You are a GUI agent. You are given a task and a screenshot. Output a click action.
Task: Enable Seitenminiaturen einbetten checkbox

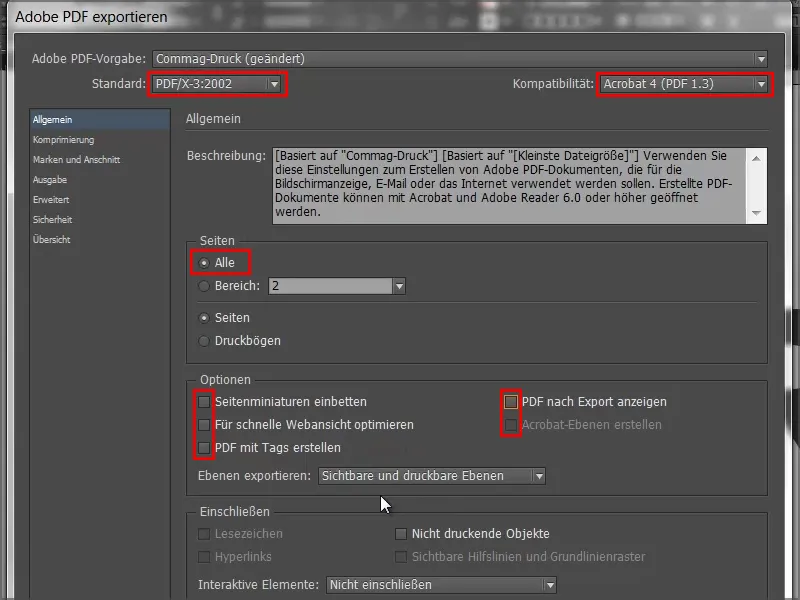204,402
